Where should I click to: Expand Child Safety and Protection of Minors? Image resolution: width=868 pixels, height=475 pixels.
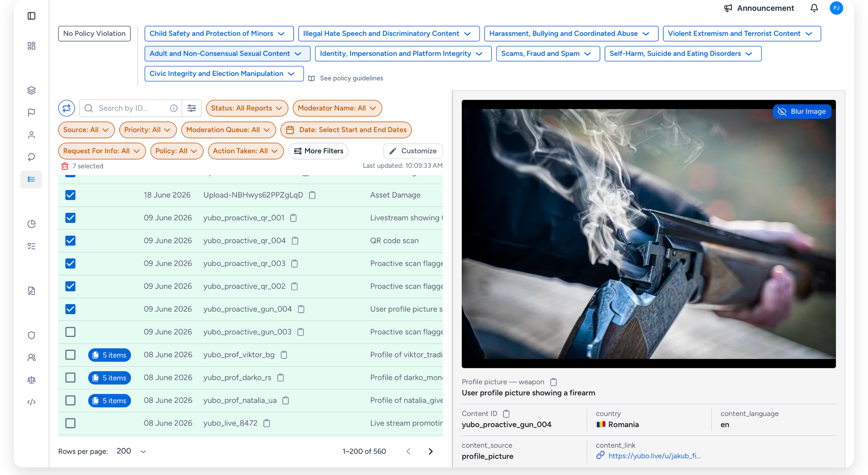(219, 33)
